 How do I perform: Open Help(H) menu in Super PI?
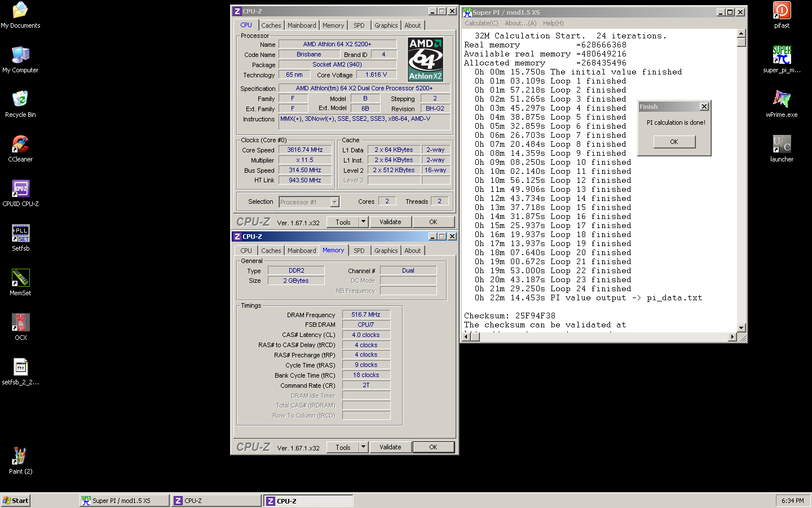553,23
